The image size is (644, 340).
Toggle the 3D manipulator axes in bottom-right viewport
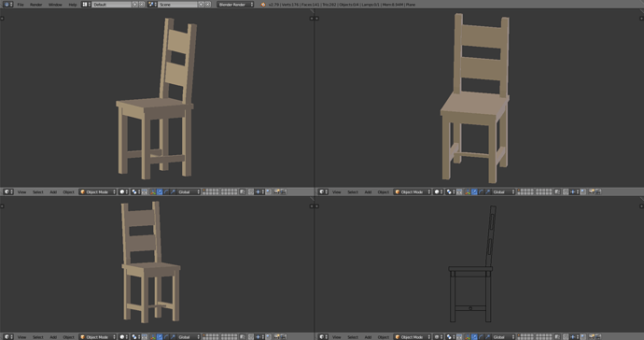point(468,336)
